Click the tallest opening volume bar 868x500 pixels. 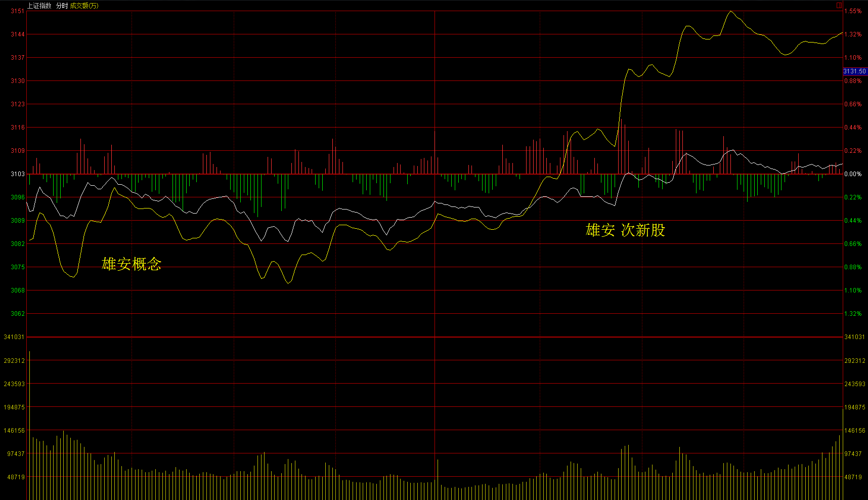pos(29,425)
